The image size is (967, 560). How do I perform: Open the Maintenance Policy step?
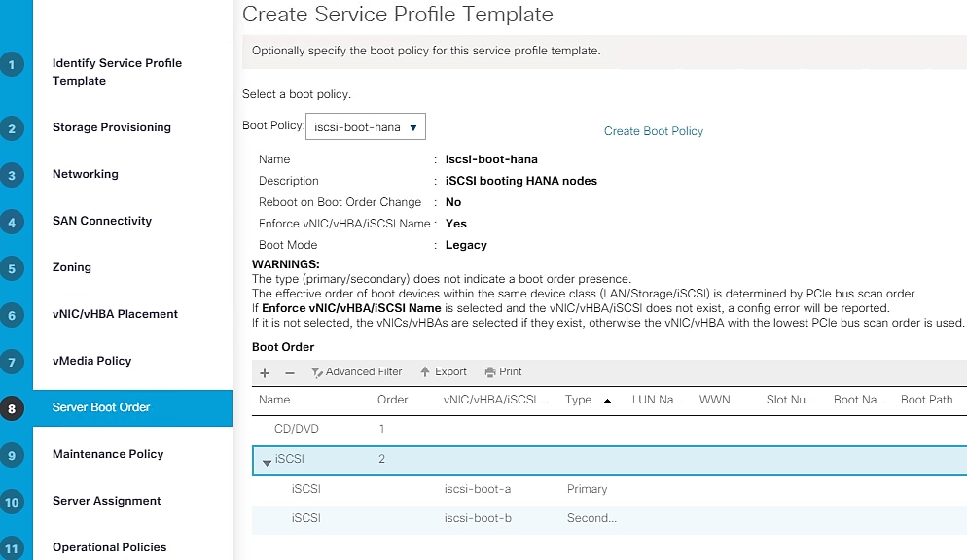tap(108, 454)
